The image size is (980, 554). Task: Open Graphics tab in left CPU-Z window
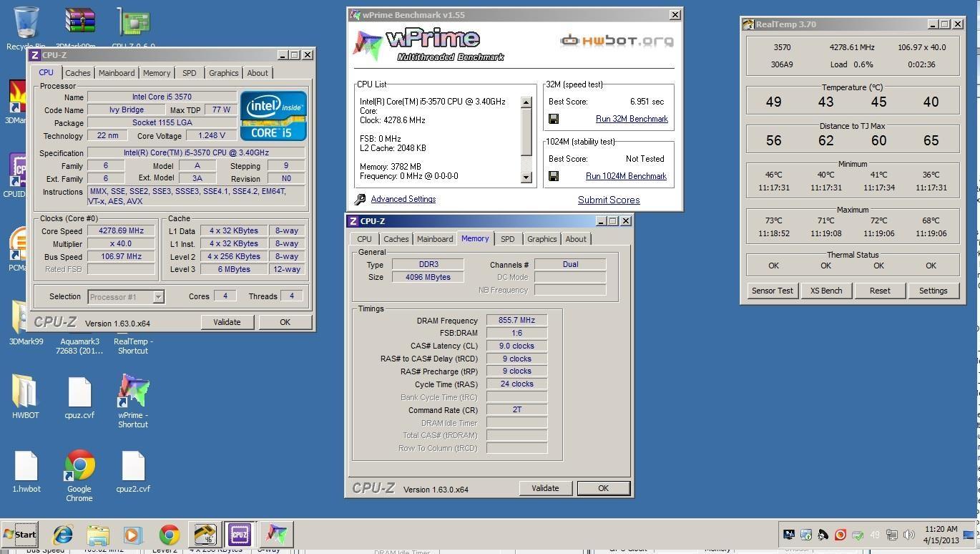pos(223,73)
